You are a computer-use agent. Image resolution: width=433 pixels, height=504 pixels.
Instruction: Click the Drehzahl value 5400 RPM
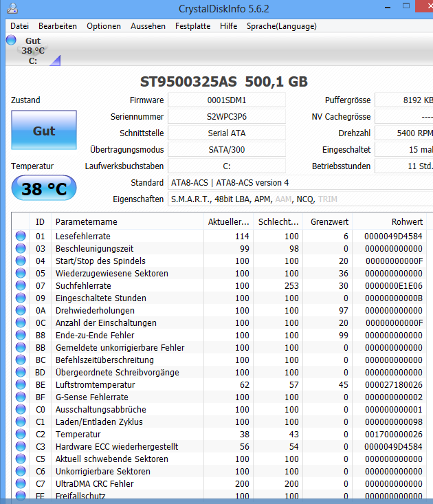[x=404, y=133]
